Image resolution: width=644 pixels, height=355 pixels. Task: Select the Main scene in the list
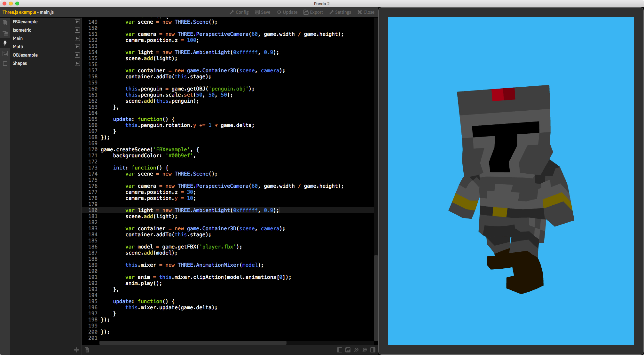(x=18, y=38)
